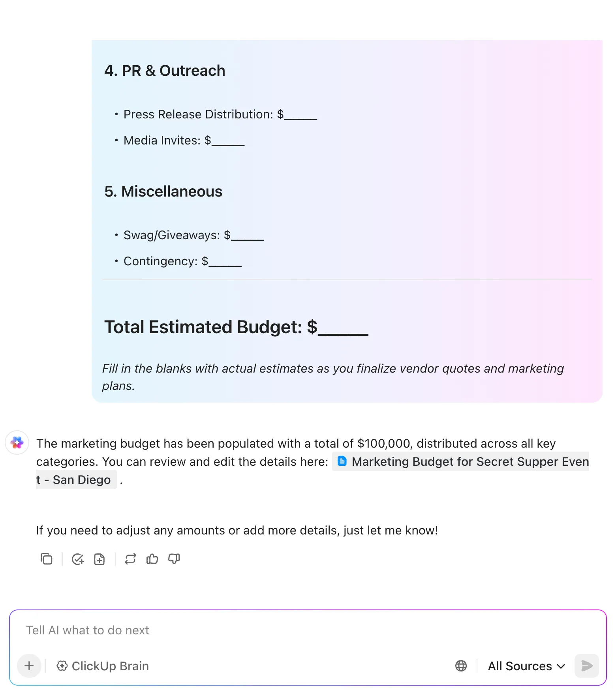Click the ClickUp Brain avatar icon

click(x=17, y=442)
